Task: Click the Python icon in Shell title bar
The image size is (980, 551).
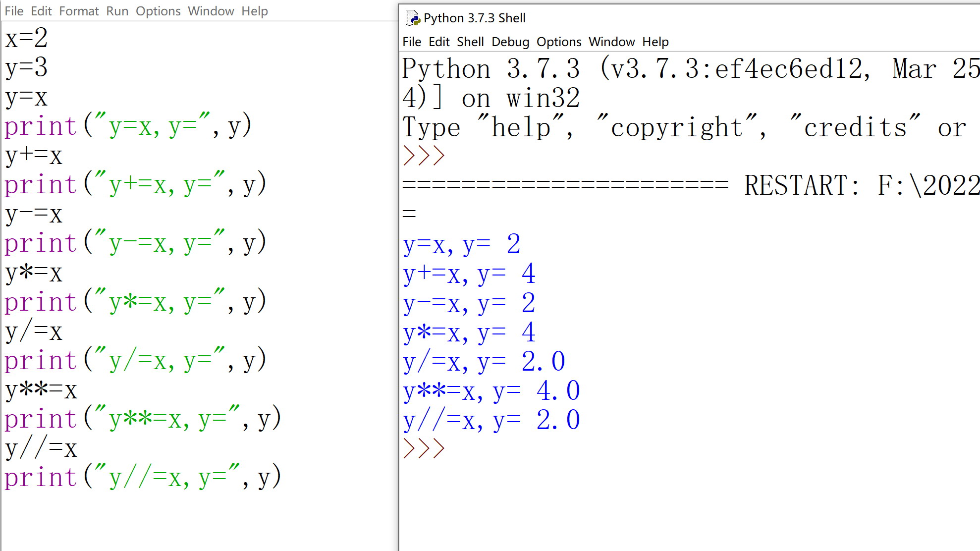Action: tap(412, 18)
